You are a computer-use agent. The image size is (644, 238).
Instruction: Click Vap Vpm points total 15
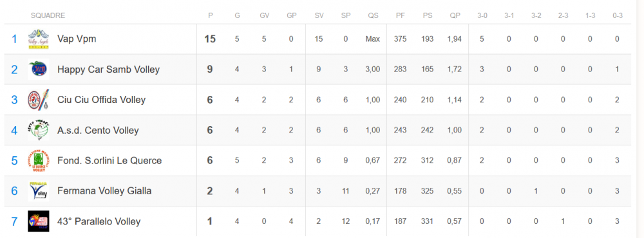(x=210, y=39)
